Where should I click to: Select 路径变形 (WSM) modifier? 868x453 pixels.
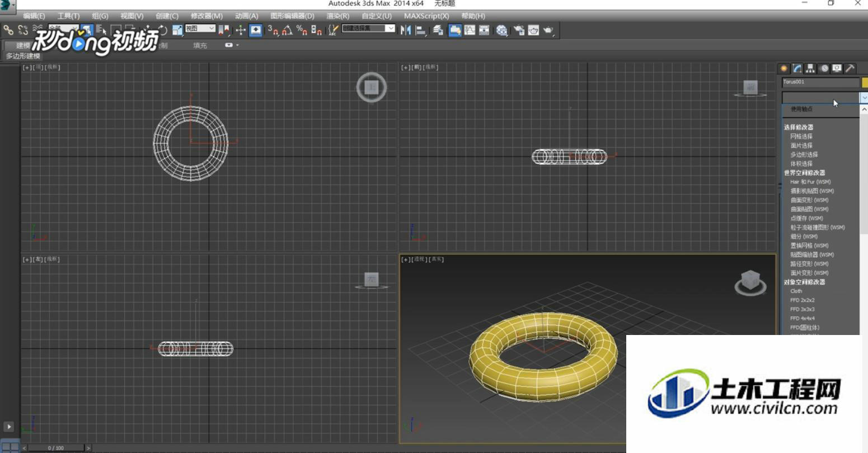pyautogui.click(x=809, y=264)
